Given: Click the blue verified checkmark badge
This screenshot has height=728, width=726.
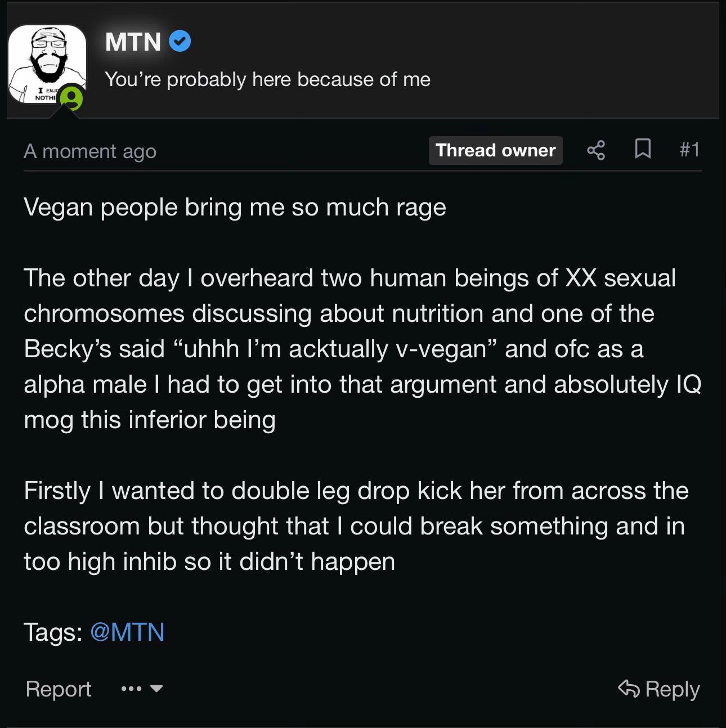Looking at the screenshot, I should click(x=180, y=41).
